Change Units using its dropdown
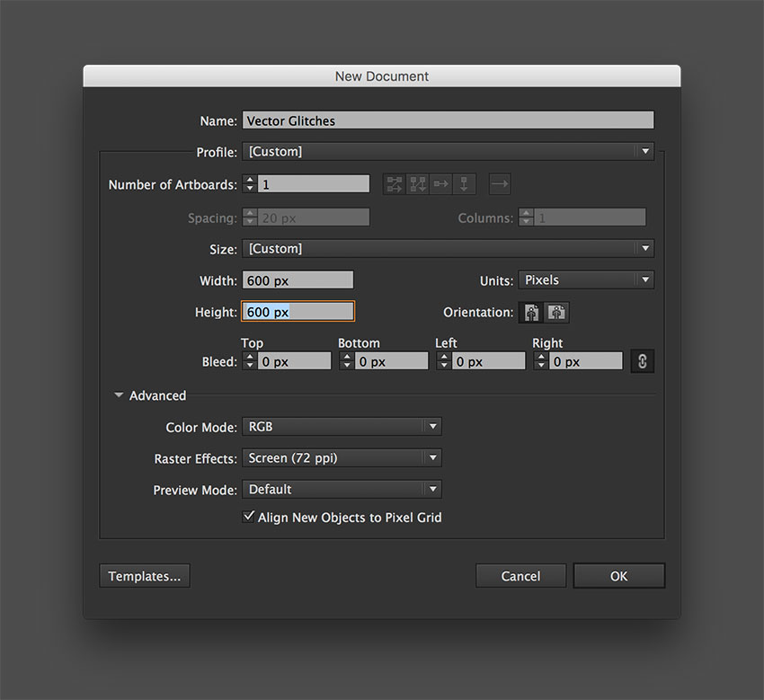 (x=644, y=279)
